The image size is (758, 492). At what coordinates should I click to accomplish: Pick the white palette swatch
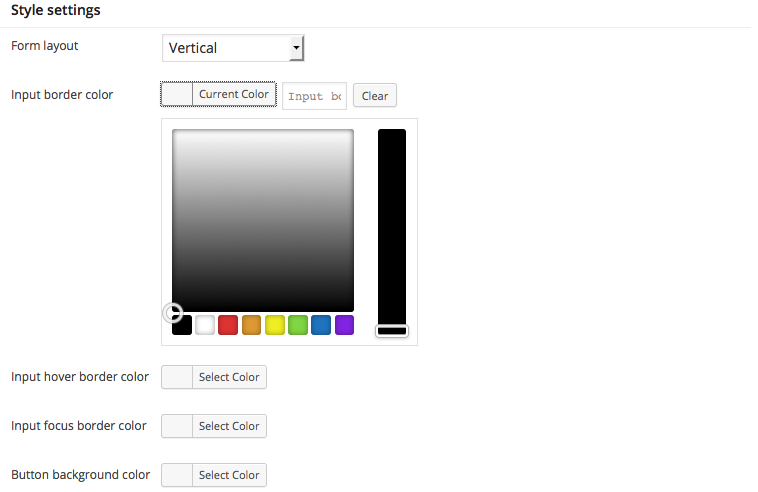(205, 325)
